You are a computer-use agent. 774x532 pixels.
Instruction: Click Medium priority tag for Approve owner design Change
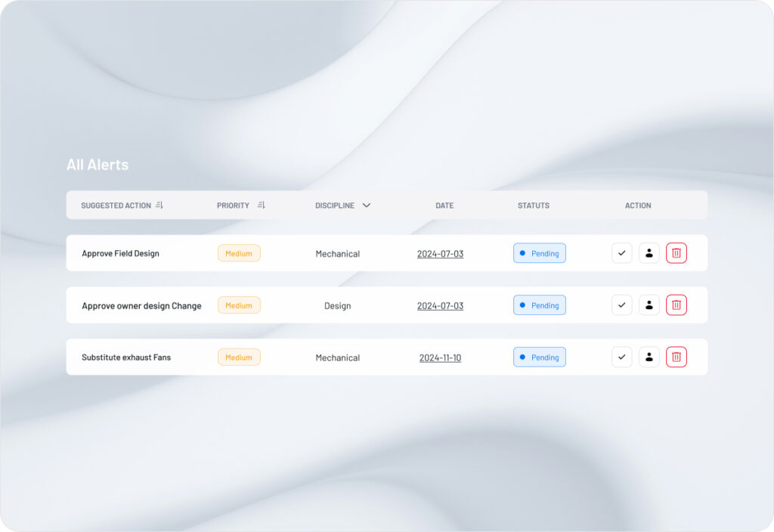point(239,305)
